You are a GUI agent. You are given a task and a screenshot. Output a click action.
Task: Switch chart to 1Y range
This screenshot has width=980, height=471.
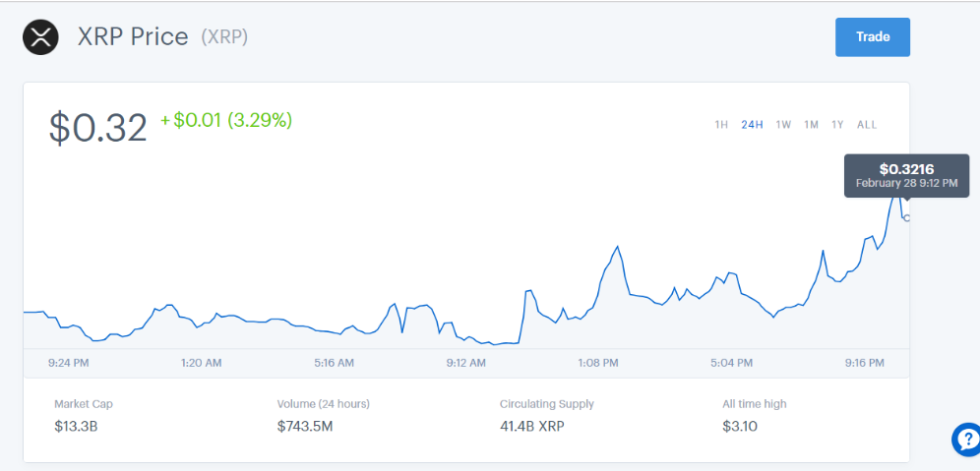coord(837,125)
